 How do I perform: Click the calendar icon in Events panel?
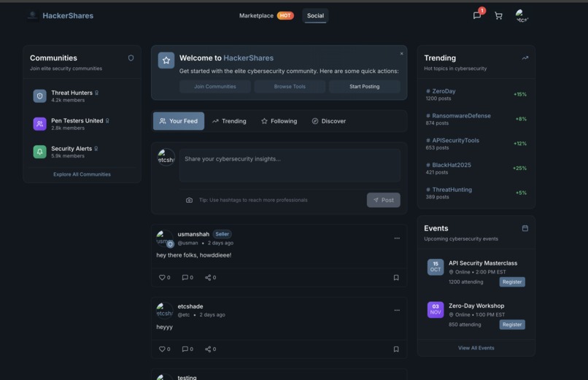point(525,228)
